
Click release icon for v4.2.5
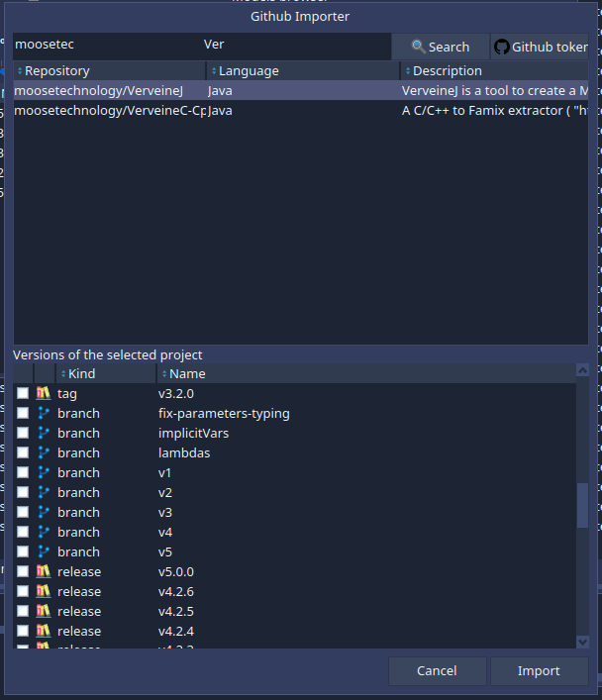pos(44,611)
